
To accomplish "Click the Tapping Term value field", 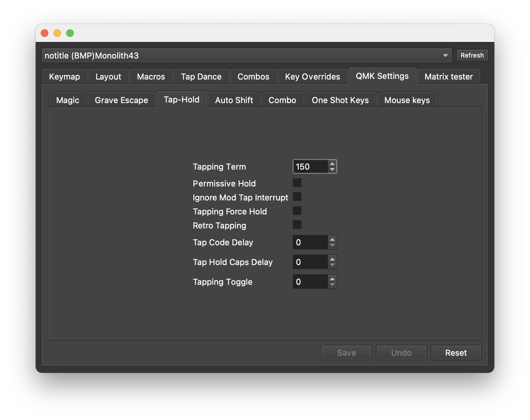I will tap(310, 167).
